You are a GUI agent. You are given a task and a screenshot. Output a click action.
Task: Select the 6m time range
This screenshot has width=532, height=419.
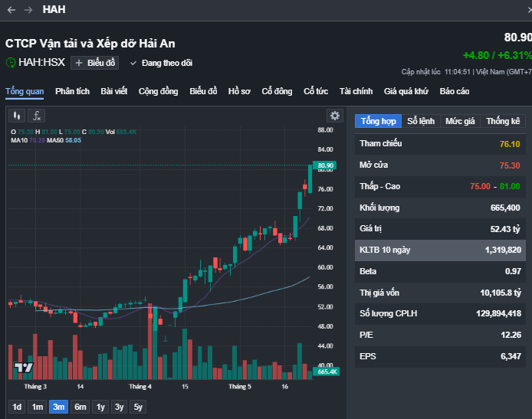point(80,407)
